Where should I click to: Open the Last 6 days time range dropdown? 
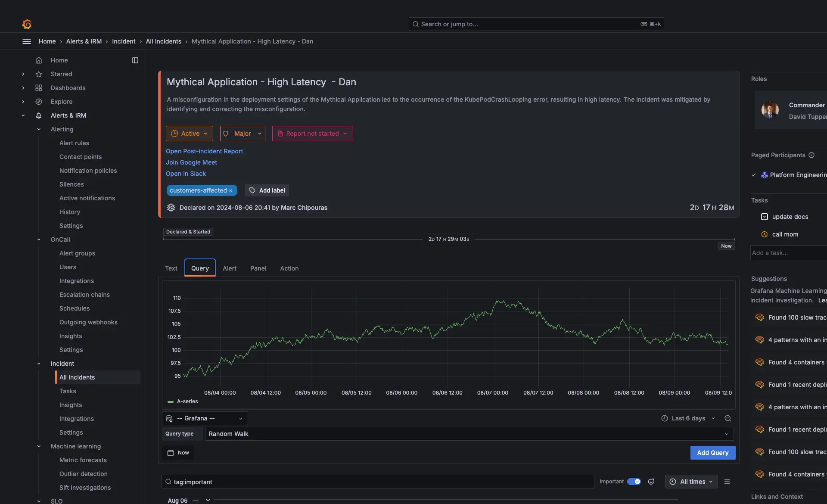688,418
